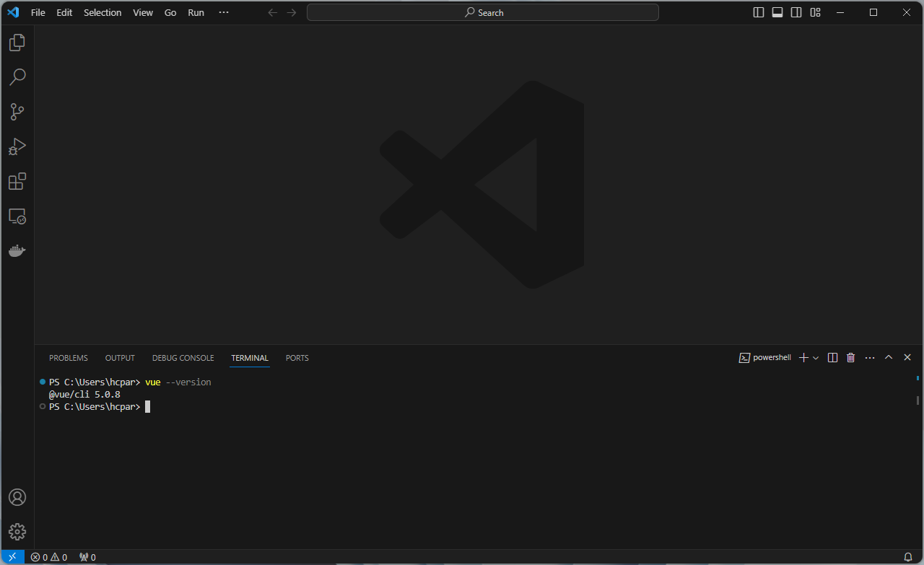Close the terminal panel
Viewport: 924px width, 565px height.
(907, 358)
